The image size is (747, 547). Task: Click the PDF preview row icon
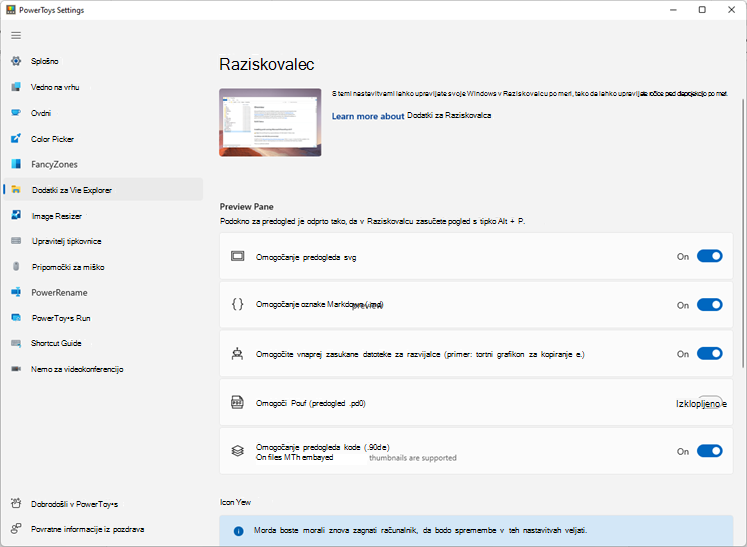(237, 402)
